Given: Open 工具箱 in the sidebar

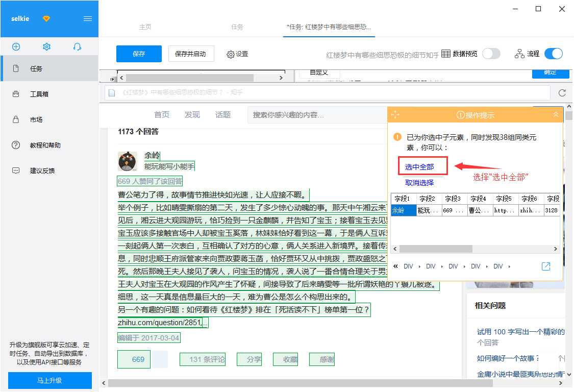Looking at the screenshot, I should [x=49, y=94].
